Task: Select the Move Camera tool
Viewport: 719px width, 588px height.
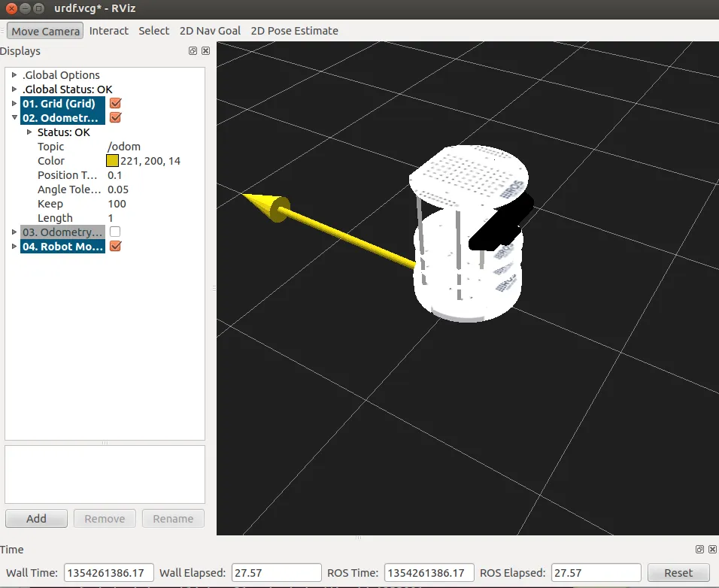Action: coord(45,31)
